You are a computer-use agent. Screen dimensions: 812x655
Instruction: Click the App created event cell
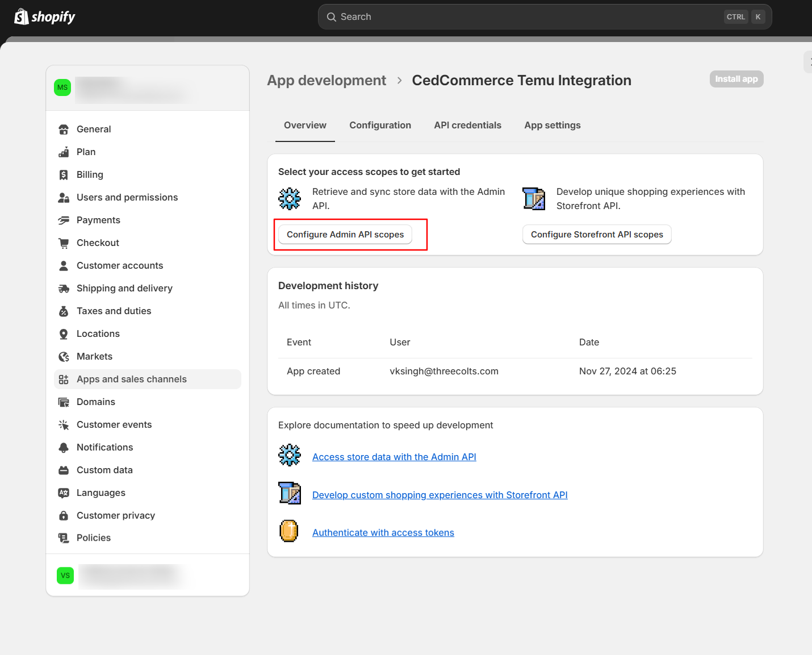coord(313,372)
